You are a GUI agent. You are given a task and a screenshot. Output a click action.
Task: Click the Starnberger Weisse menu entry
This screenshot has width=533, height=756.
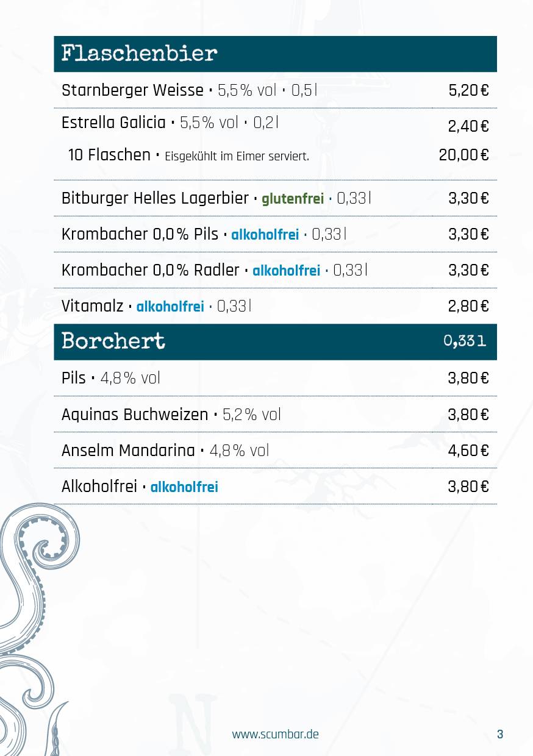click(x=275, y=90)
